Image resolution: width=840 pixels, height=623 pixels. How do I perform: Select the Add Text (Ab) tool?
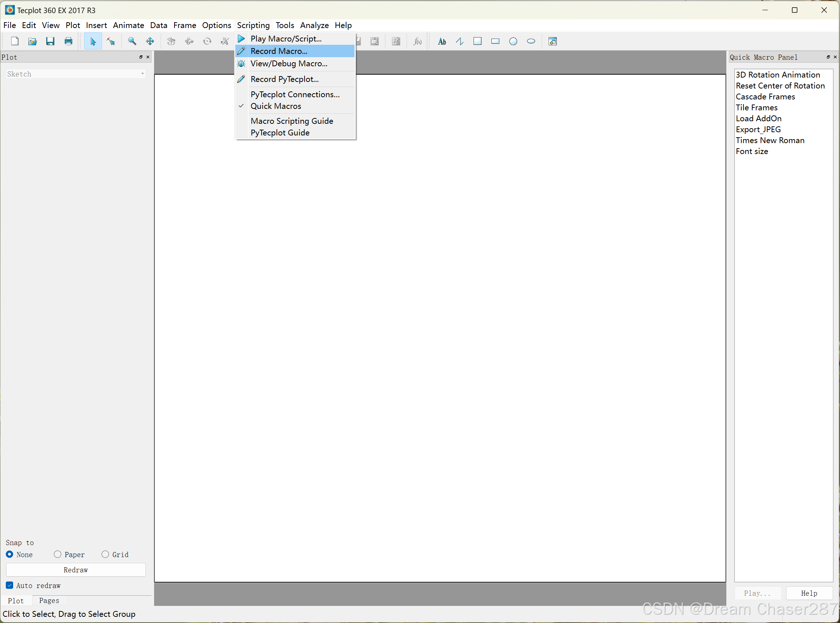(442, 41)
